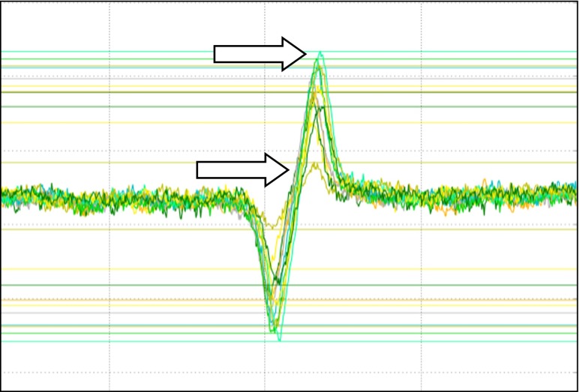
Task: Click the deepest negative trough of the waveform
Action: [279, 340]
